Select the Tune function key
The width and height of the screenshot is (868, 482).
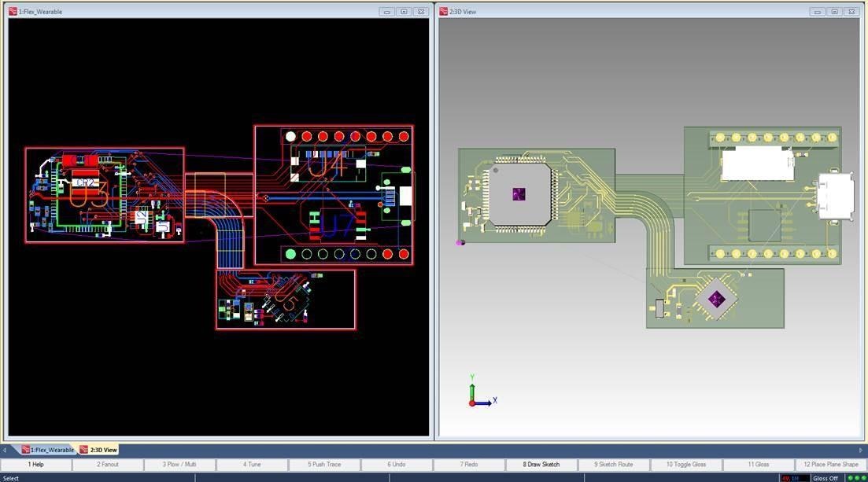click(251, 464)
